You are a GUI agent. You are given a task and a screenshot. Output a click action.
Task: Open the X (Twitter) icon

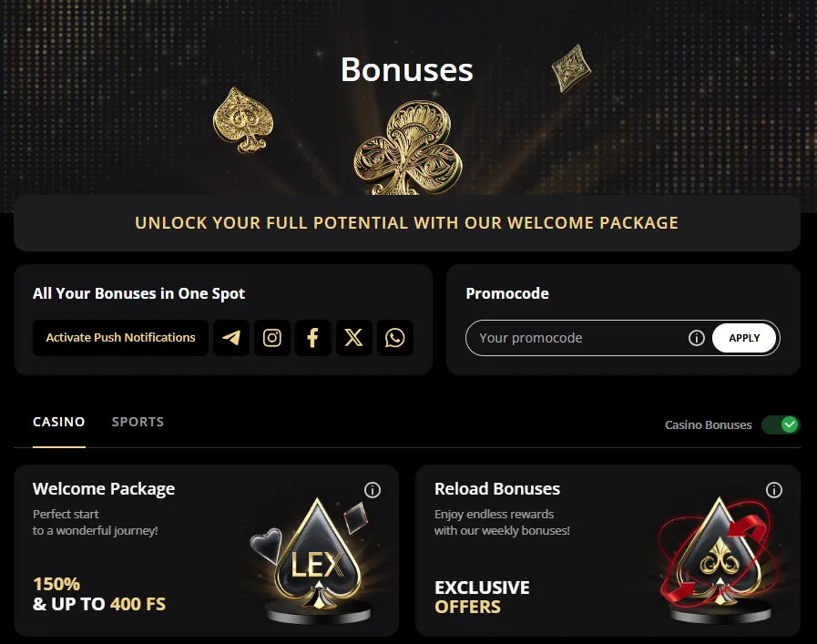(354, 338)
